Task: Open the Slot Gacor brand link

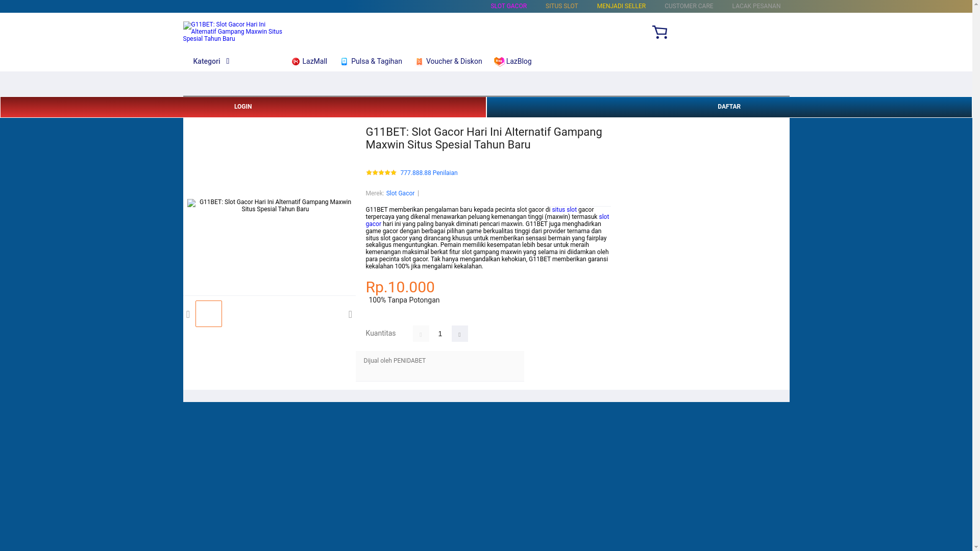Action: pyautogui.click(x=400, y=193)
